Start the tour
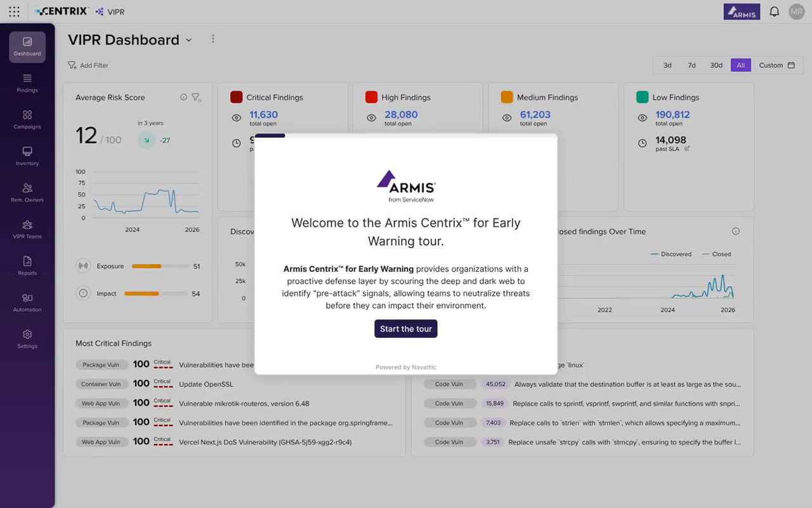This screenshot has width=812, height=508. [x=406, y=328]
